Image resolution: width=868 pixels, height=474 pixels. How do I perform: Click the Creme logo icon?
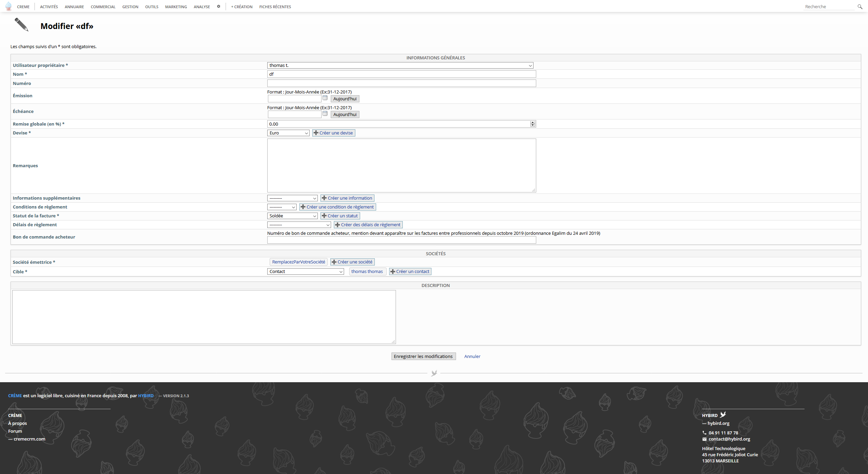point(9,6)
